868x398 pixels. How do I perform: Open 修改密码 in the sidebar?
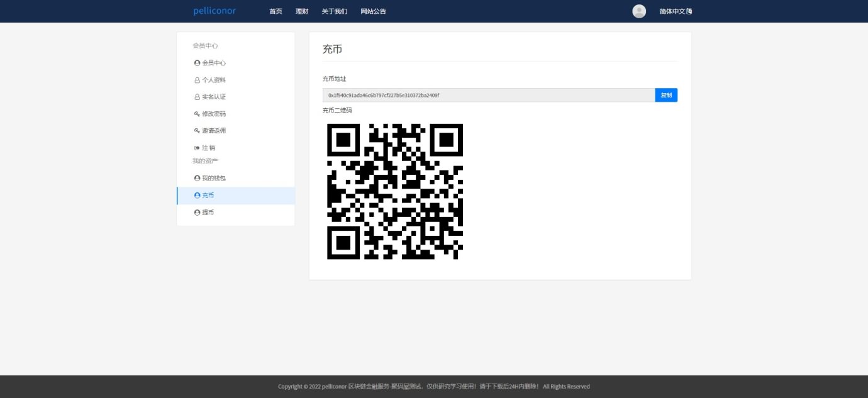point(214,114)
